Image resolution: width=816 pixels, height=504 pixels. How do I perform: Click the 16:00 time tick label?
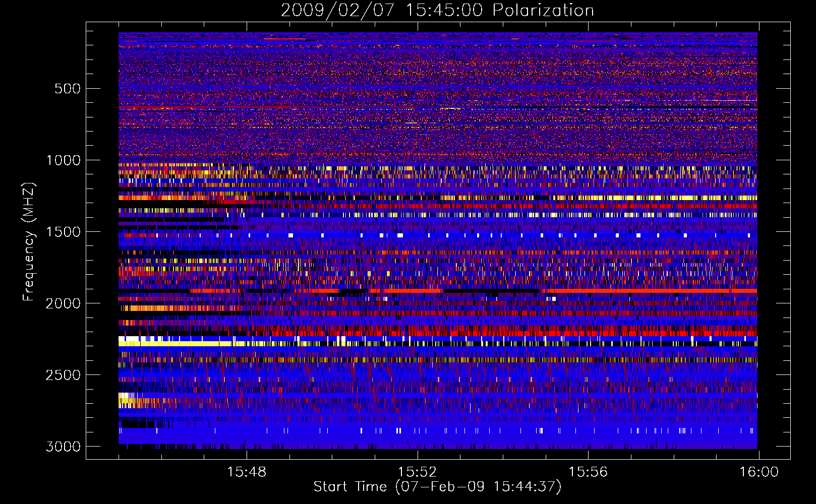(759, 472)
